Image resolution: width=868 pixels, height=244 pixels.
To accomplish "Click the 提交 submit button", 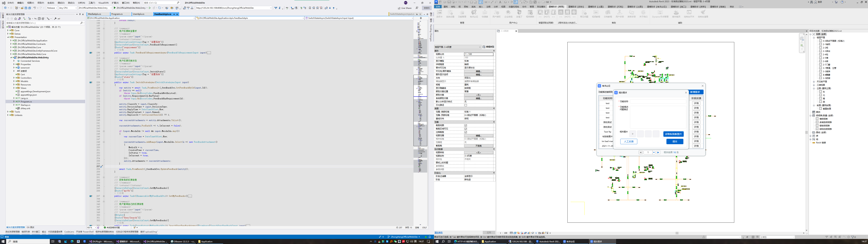I will point(675,141).
